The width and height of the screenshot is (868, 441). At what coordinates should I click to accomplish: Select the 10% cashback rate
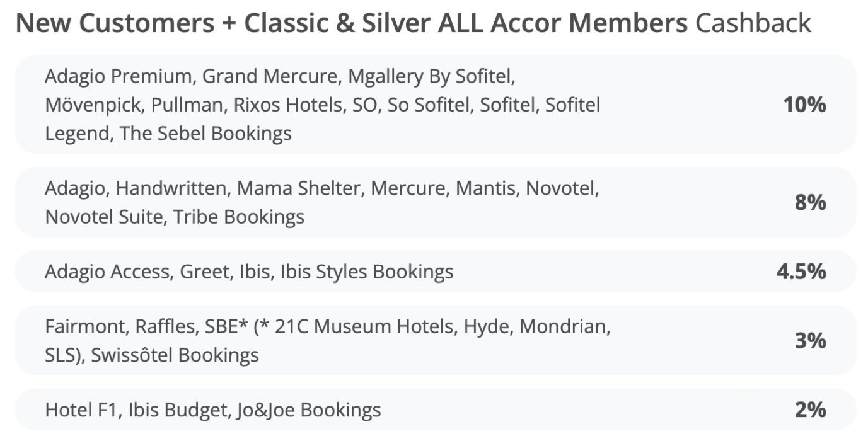tap(804, 105)
